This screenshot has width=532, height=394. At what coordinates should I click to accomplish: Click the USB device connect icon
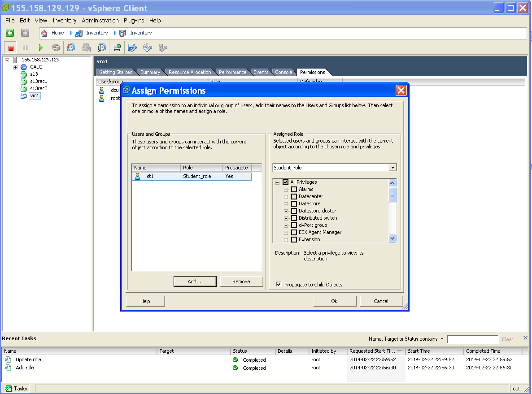coord(163,48)
